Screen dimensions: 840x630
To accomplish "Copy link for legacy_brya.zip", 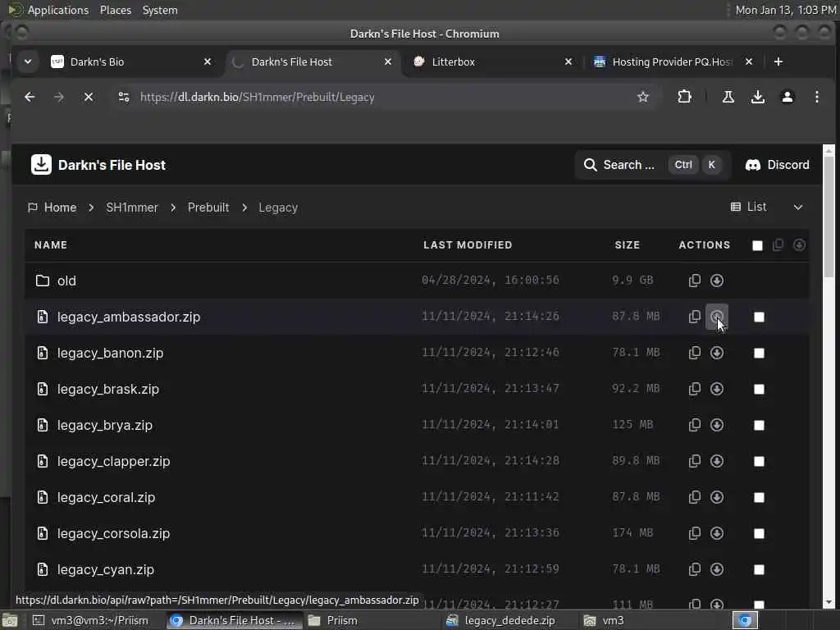I will (x=694, y=425).
